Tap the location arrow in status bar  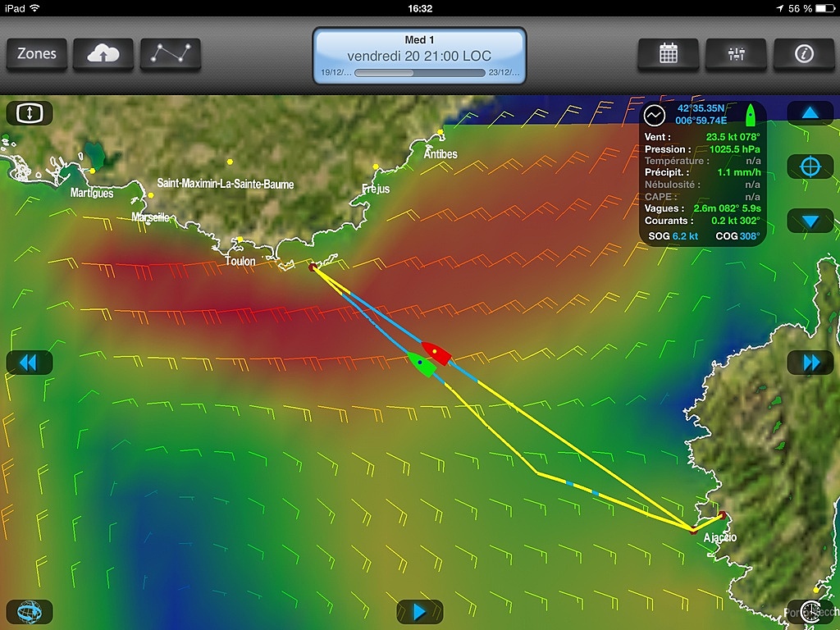[779, 8]
